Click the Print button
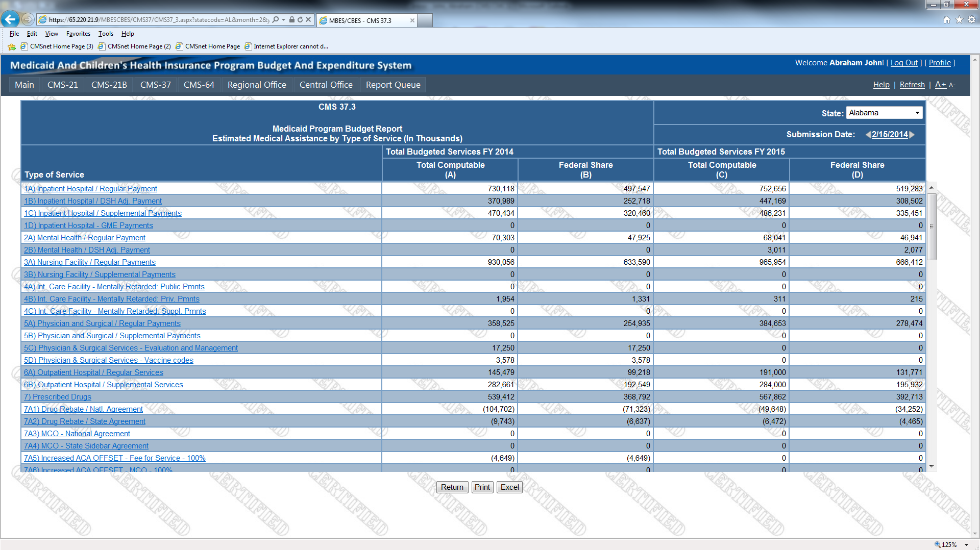 [482, 487]
